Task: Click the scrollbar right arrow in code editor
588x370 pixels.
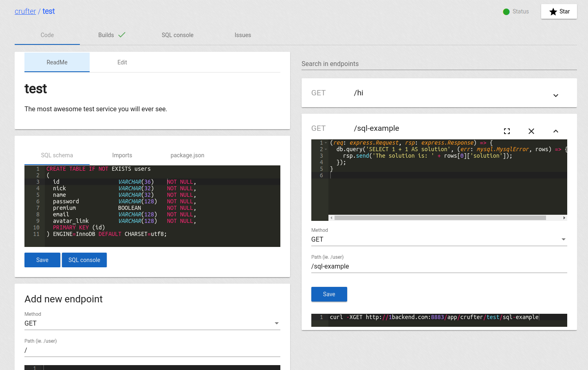Action: click(564, 218)
